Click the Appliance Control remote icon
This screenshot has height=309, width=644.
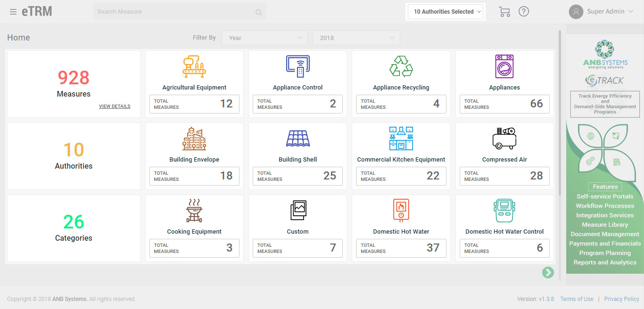pos(297,66)
